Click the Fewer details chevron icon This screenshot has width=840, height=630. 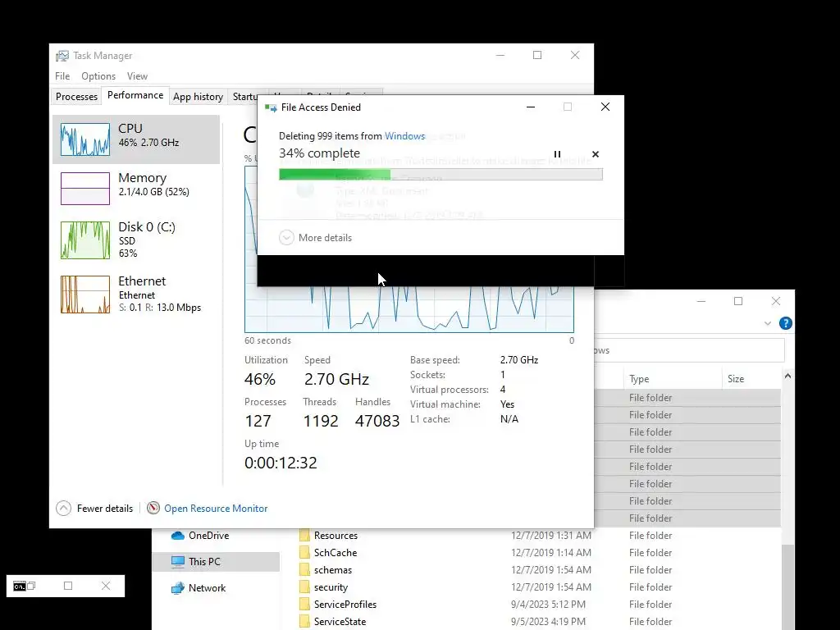click(63, 509)
